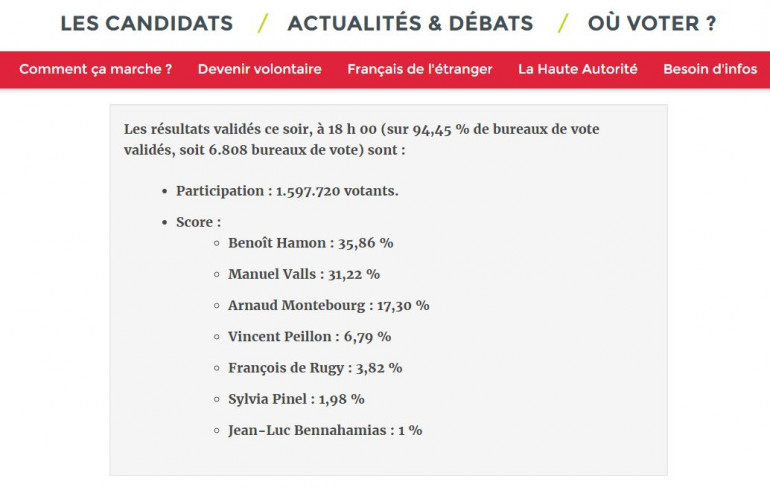This screenshot has width=770, height=490.
Task: Select the Benoît Hamon 35,86 % result
Action: pyautogui.click(x=310, y=242)
